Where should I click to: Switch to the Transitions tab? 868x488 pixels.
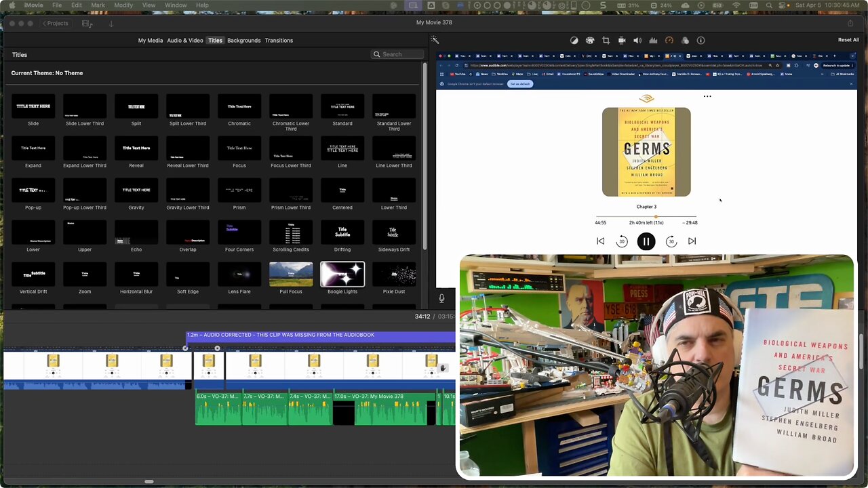coord(279,41)
